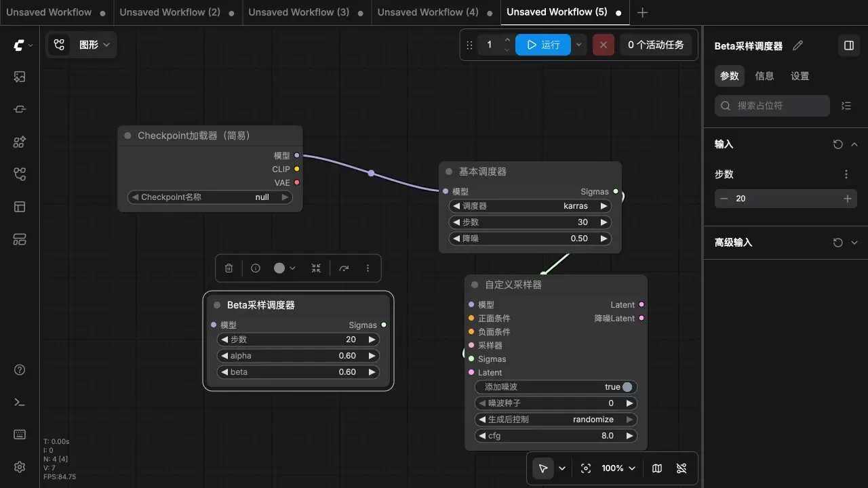Open more options in node toolbar
The image size is (868, 488).
[x=368, y=268]
